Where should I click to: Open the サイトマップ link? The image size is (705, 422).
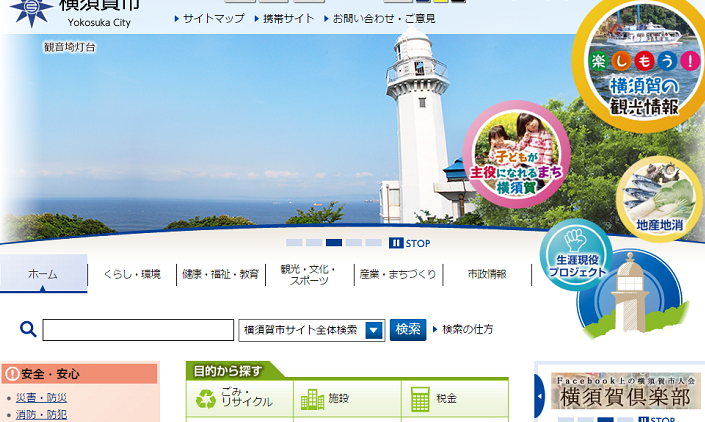[213, 18]
